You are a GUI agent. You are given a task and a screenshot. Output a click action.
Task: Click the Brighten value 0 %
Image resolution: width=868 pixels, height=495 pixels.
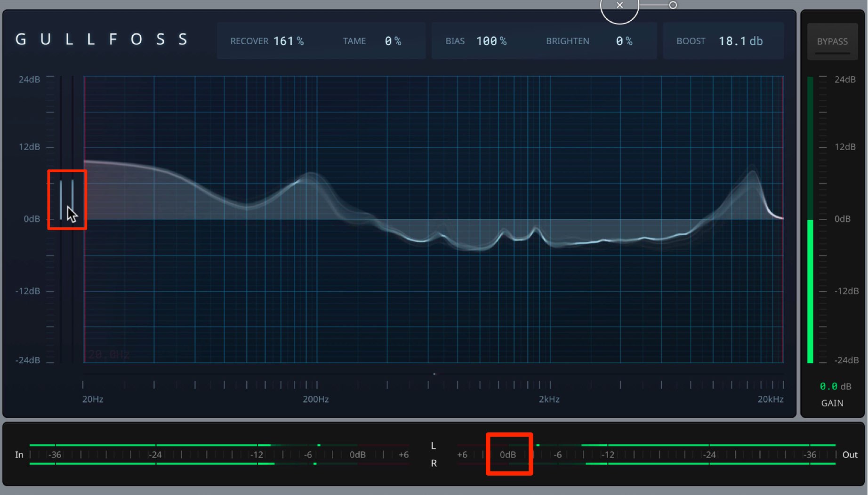624,41
